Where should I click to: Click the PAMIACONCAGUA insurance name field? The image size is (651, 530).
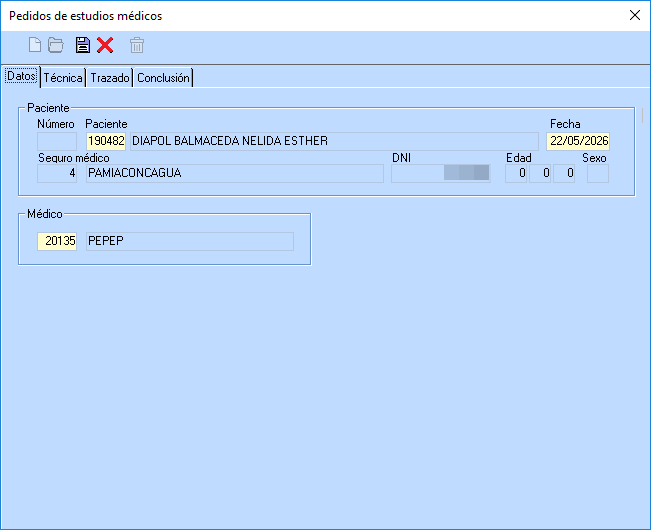point(235,173)
